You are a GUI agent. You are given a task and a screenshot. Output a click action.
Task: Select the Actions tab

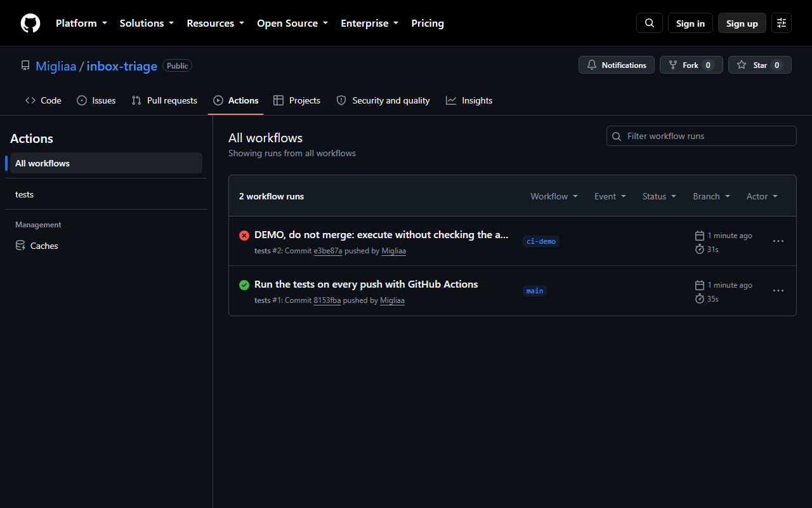(236, 100)
